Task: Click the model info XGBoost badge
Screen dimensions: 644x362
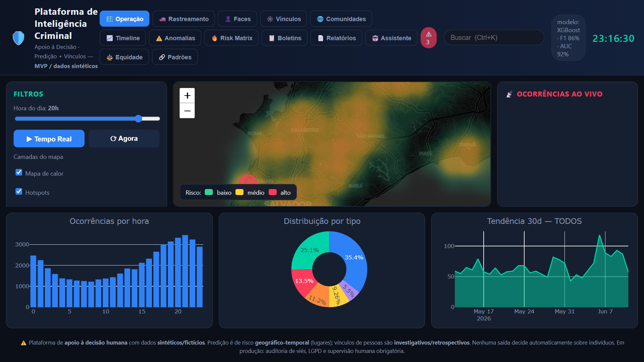Action: pyautogui.click(x=569, y=38)
